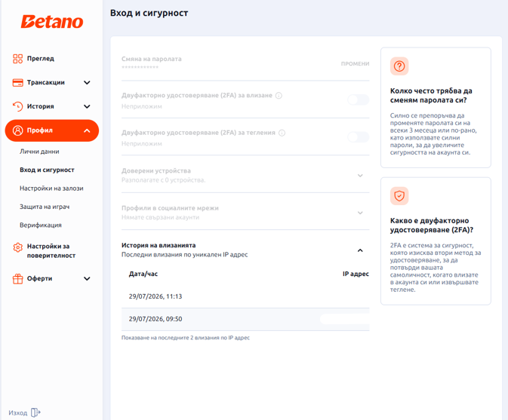Screen dimensions: 508x420
Task: Click the Настройки за поверителност gear icon
Action: (x=17, y=247)
